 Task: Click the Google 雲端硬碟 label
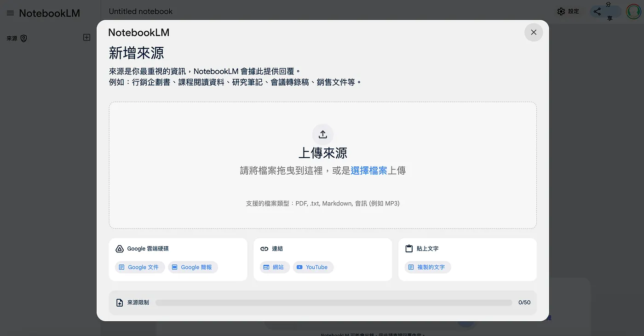click(x=148, y=249)
